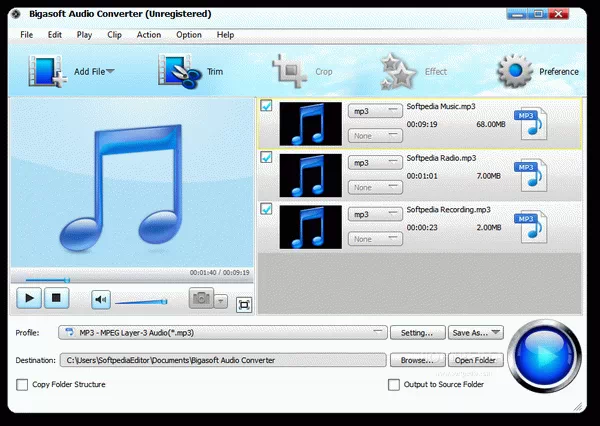Screen dimensions: 600x426
Task: Open the Clip menu
Action: [x=114, y=35]
